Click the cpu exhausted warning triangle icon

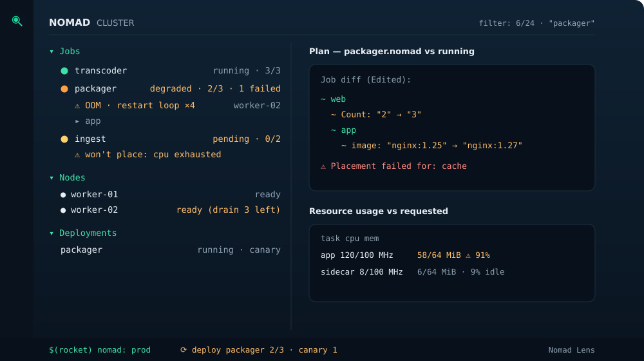(77, 155)
